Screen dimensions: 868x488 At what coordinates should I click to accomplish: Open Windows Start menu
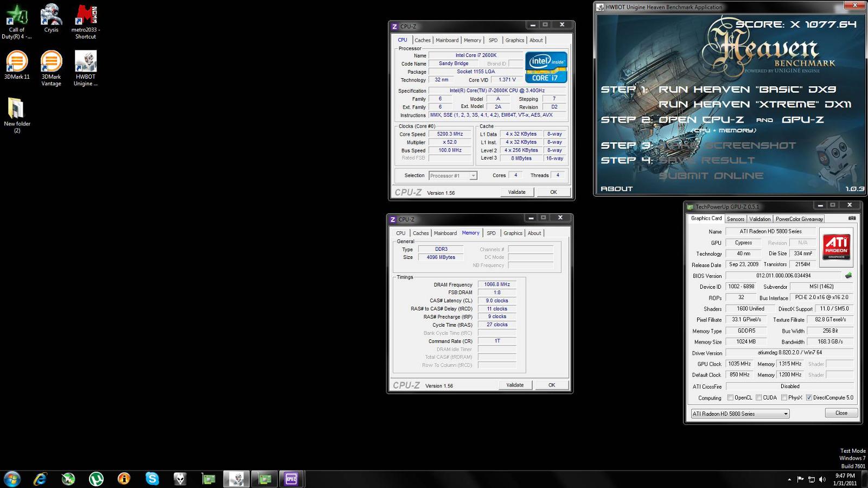pyautogui.click(x=12, y=479)
